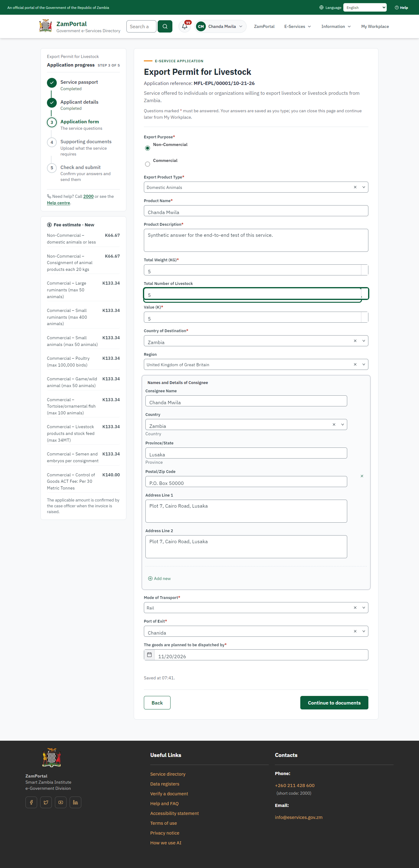The height and width of the screenshot is (868, 419).
Task: Clear the consignee Country selection
Action: 334,424
